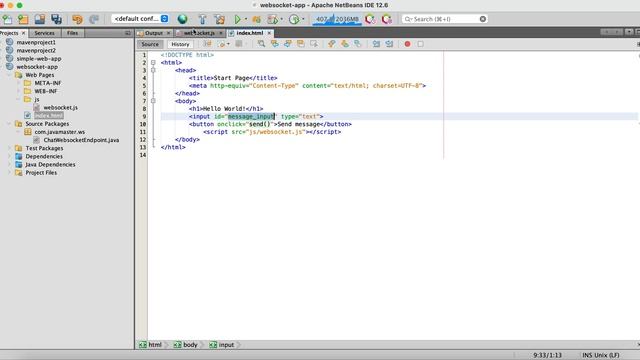The height and width of the screenshot is (360, 640).
Task: Select ChatWebsocketEndpoint.java in the tree
Action: click(81, 140)
